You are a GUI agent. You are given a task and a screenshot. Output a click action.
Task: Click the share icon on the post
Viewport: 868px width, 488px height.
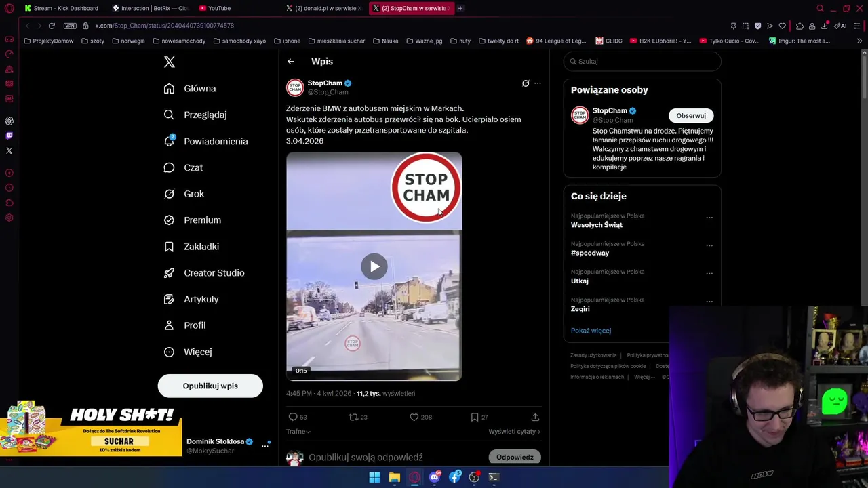coord(535,417)
